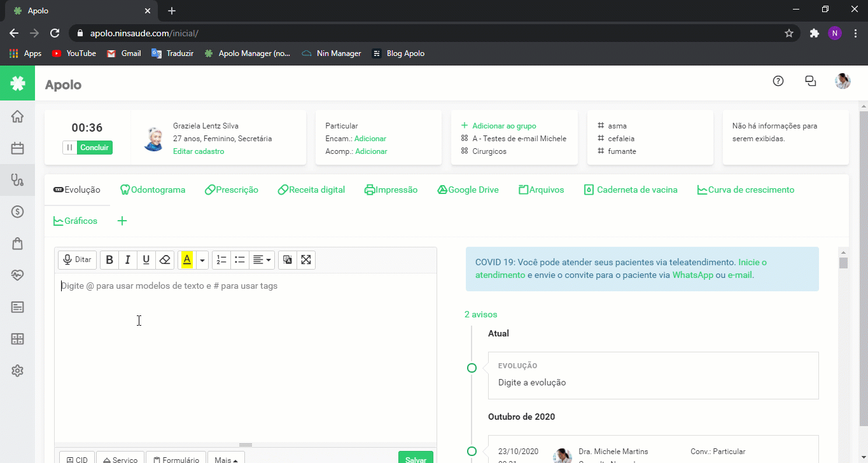Open the heart pulse icon in sidebar
Viewport: 868px width, 463px height.
point(17,275)
